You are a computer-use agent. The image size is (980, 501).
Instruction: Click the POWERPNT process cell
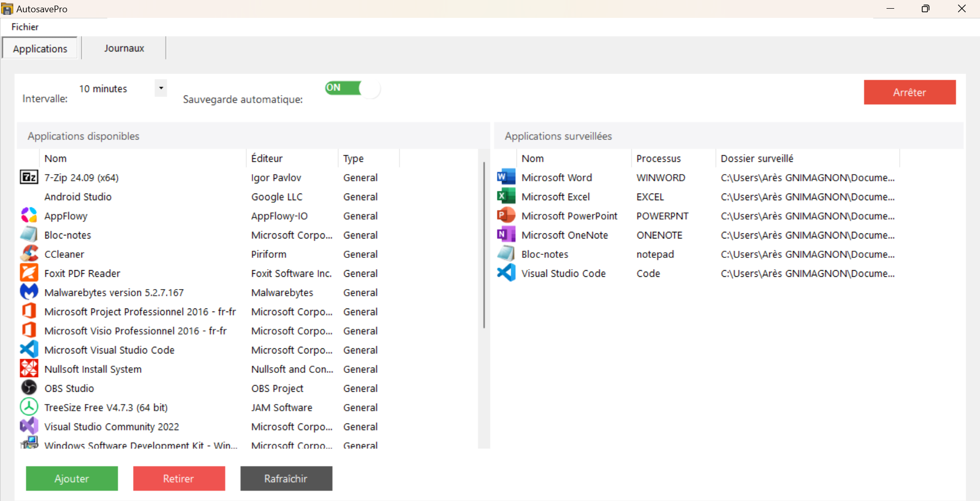pos(662,216)
